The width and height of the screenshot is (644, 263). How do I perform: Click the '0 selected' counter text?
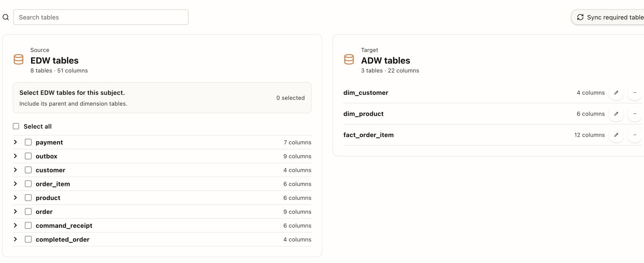[290, 98]
